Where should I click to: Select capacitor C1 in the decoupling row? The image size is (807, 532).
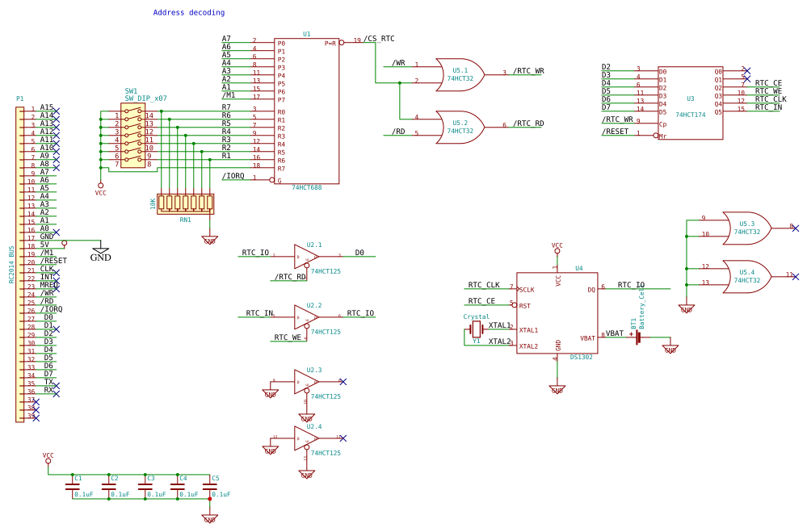point(73,484)
